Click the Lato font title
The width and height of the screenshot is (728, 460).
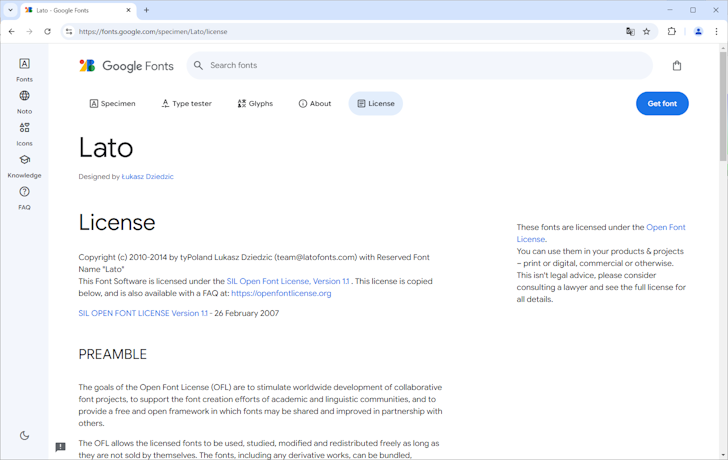tap(106, 148)
